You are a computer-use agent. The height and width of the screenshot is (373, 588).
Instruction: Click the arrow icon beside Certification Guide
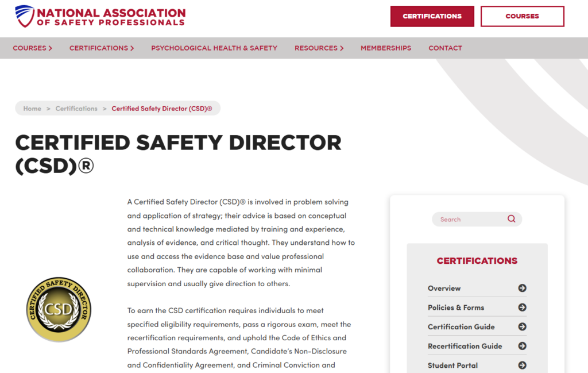point(523,326)
